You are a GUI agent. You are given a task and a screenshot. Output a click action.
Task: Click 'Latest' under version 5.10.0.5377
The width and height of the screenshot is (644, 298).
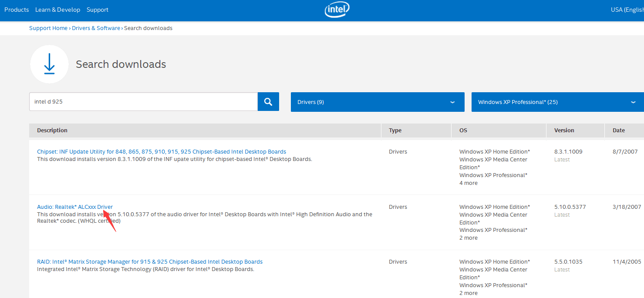click(x=562, y=215)
